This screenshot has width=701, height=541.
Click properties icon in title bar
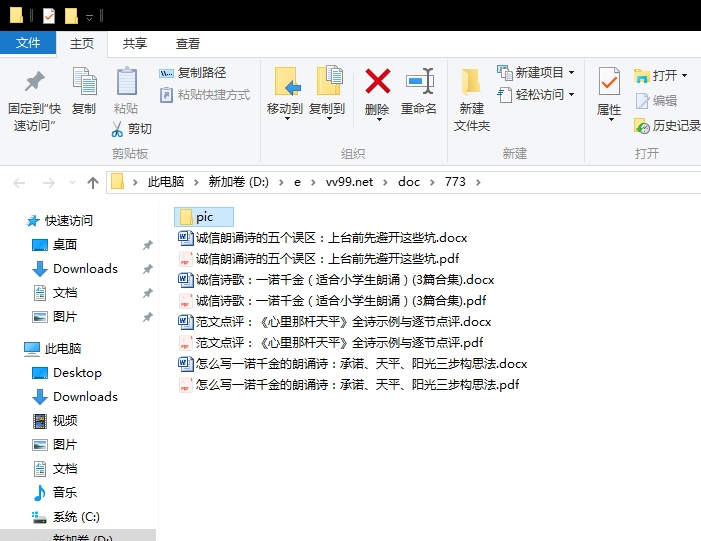(49, 16)
